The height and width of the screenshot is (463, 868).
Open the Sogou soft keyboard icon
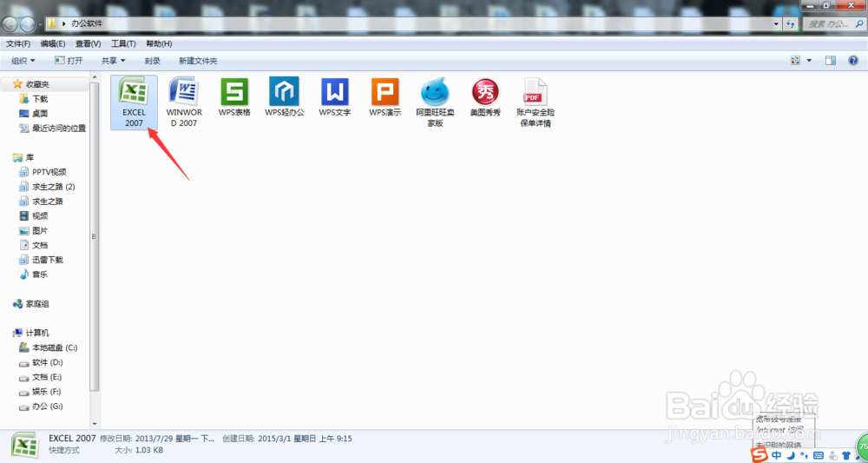pos(819,455)
